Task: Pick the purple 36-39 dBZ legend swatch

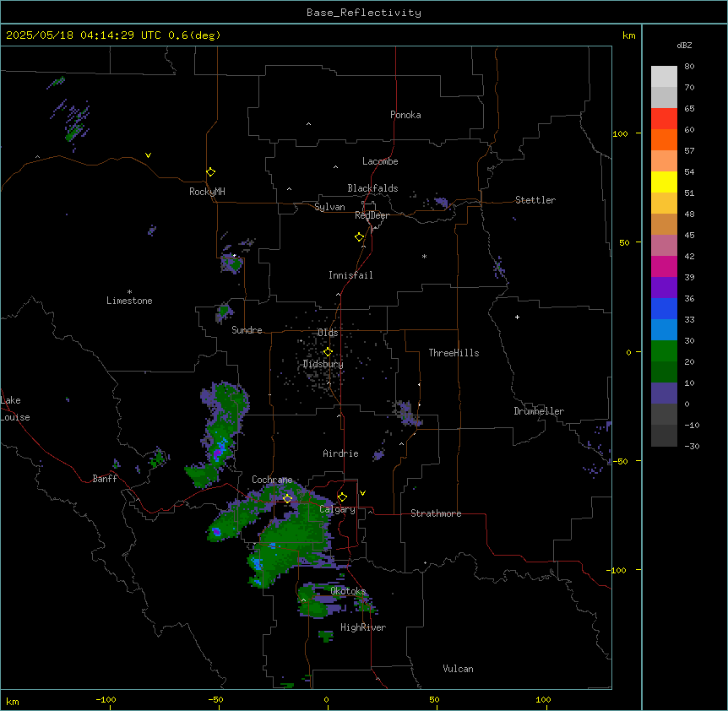Action: 664,287
